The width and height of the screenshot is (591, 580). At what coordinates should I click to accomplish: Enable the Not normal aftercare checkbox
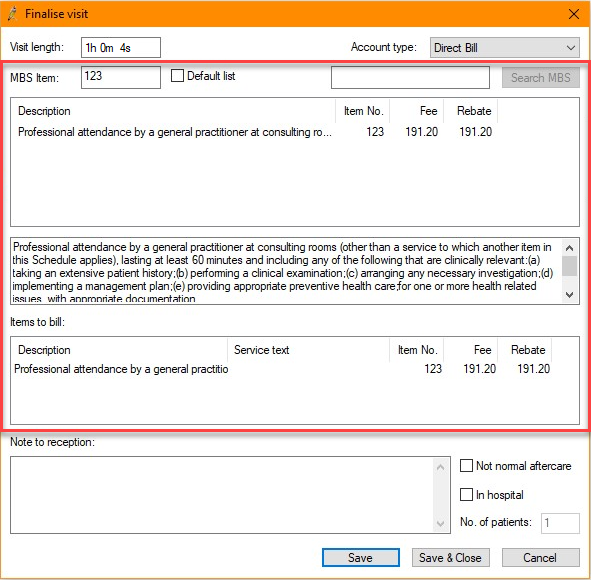tap(466, 466)
